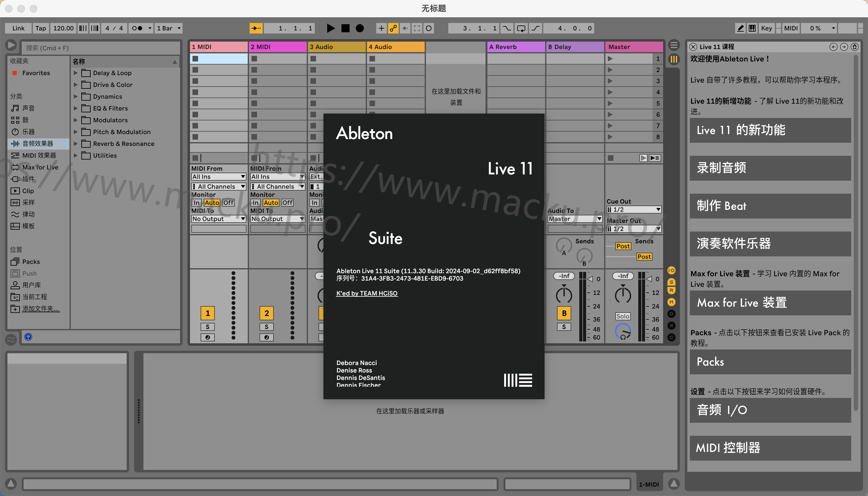Open the MIDI 控制器 setup lesson
Viewport: 868px width, 496px height.
click(770, 448)
